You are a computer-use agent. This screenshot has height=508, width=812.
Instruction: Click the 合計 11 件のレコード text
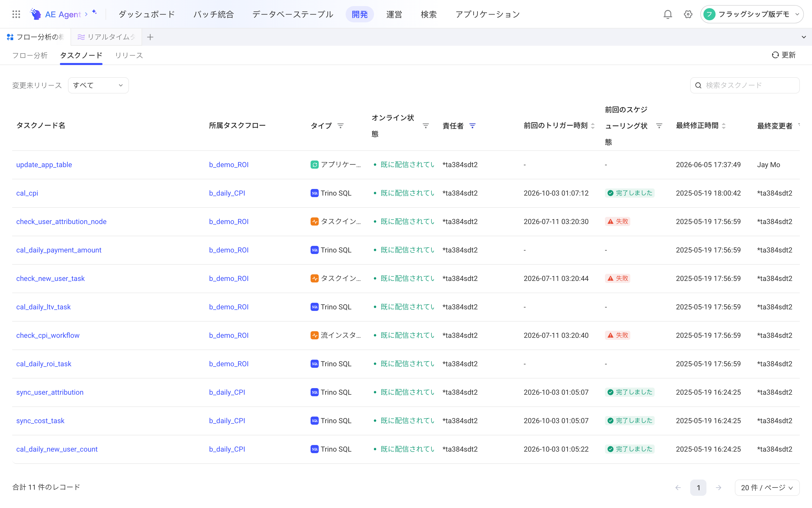click(46, 487)
